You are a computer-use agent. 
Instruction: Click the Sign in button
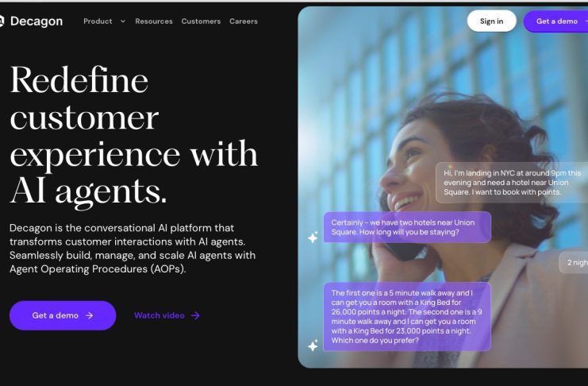(x=492, y=21)
